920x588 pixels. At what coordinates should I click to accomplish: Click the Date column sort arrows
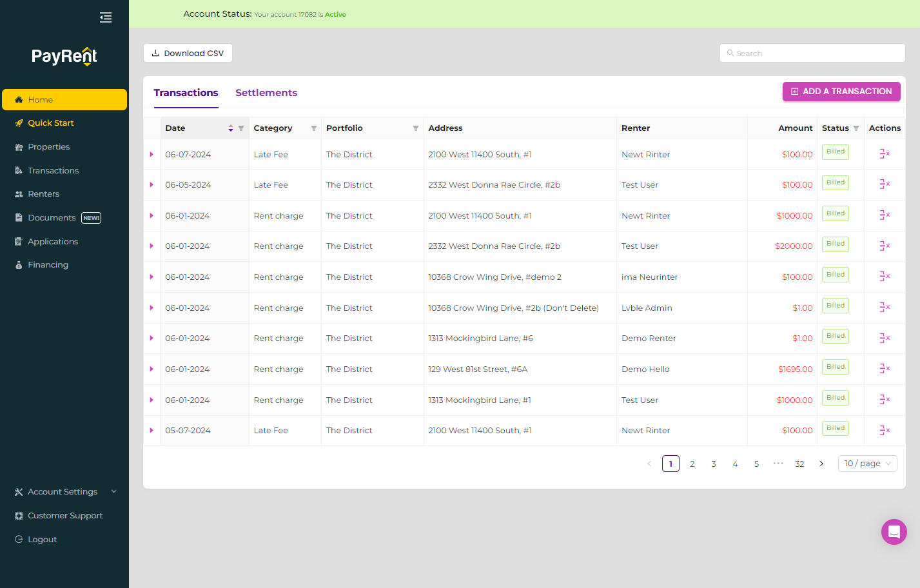pyautogui.click(x=231, y=128)
